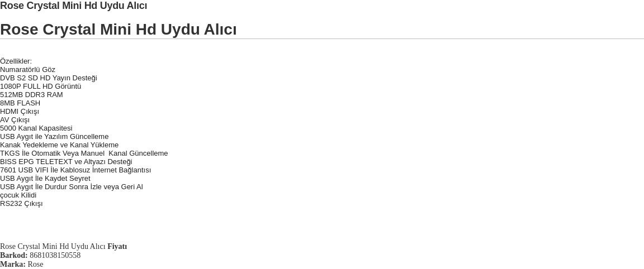Image resolution: width=644 pixels, height=269 pixels.
Task: Click 5000 Kanal Kapasitesi text
Action: (x=36, y=128)
